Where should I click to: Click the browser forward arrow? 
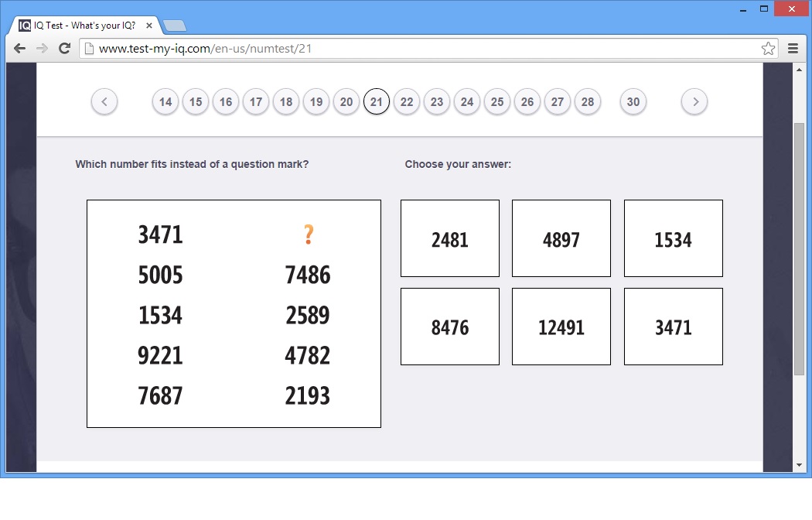tap(42, 48)
